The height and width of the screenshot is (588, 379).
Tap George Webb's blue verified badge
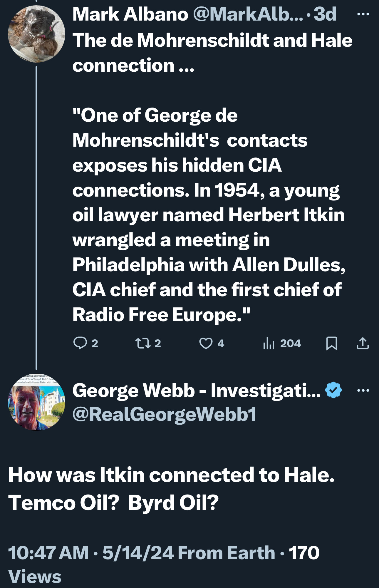tap(333, 390)
